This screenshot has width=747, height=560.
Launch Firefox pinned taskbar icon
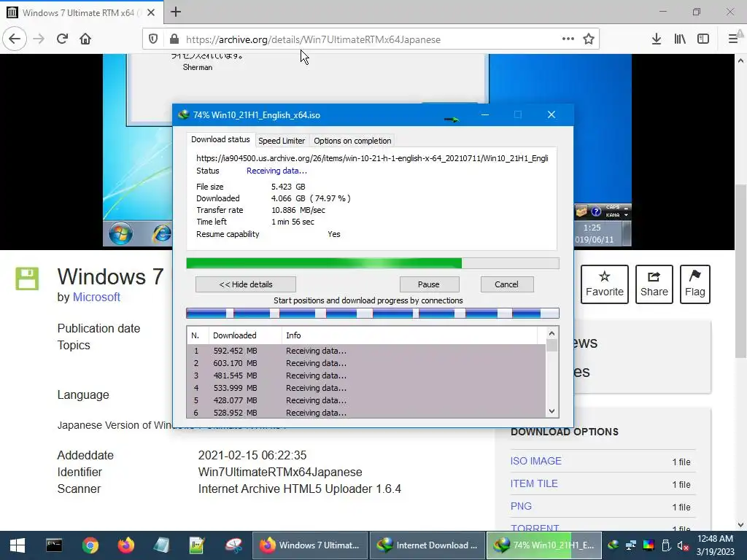[125, 545]
